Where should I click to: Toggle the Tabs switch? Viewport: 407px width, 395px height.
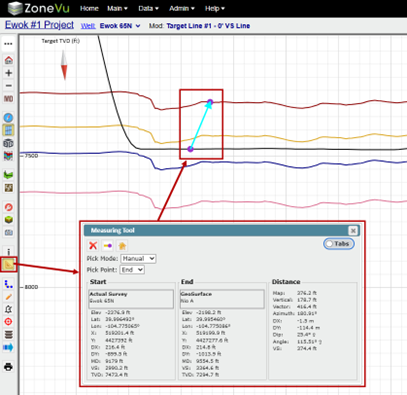click(339, 244)
